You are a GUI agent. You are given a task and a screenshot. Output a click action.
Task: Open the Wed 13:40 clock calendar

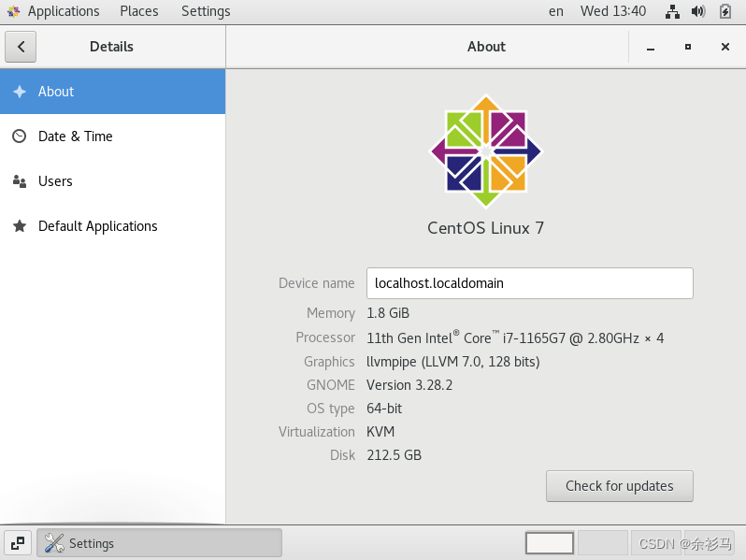[613, 11]
